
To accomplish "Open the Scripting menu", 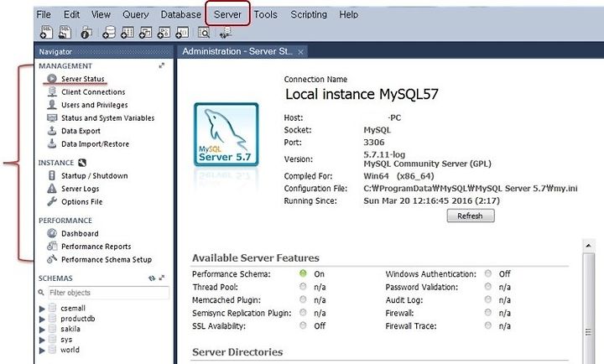I will (x=309, y=14).
